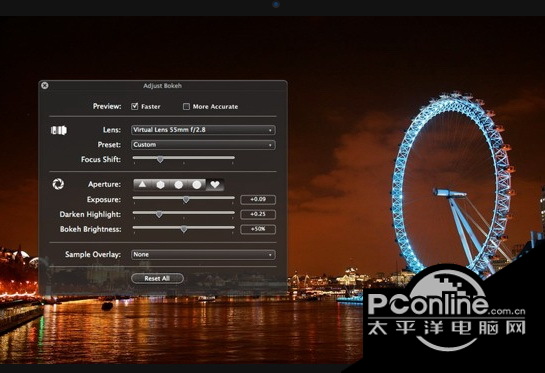Click the Adjust Bokeh title text
545x373 pixels.
point(162,86)
